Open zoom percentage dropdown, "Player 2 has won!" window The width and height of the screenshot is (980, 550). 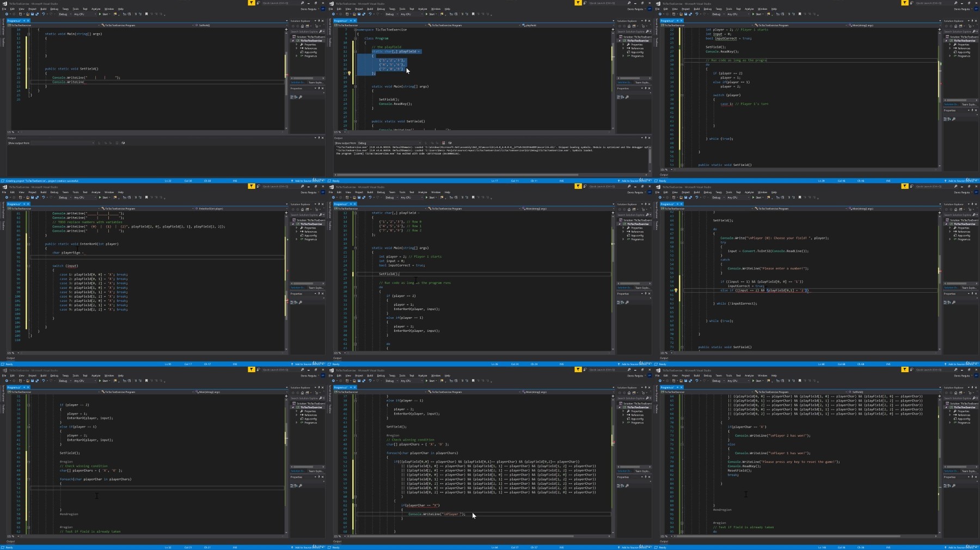[671, 536]
